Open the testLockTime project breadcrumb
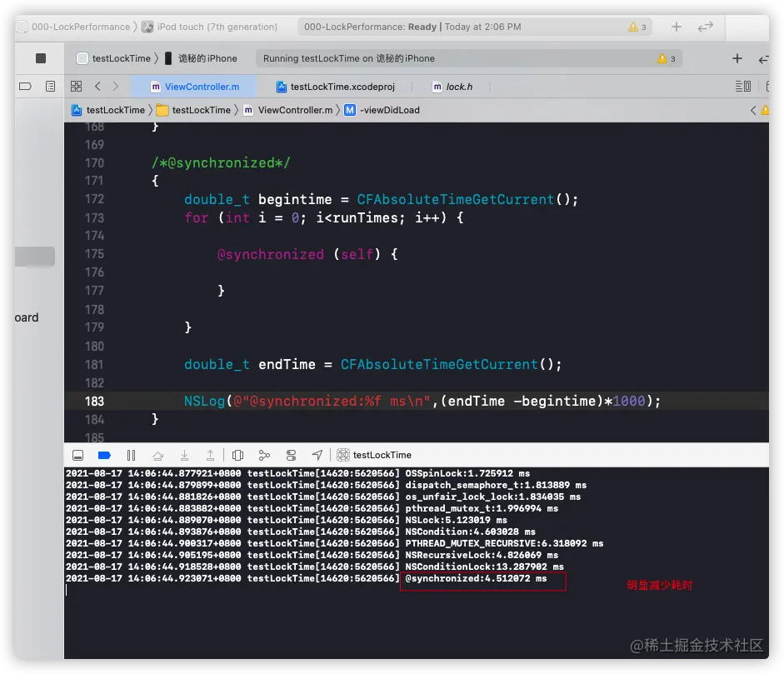 [108, 110]
